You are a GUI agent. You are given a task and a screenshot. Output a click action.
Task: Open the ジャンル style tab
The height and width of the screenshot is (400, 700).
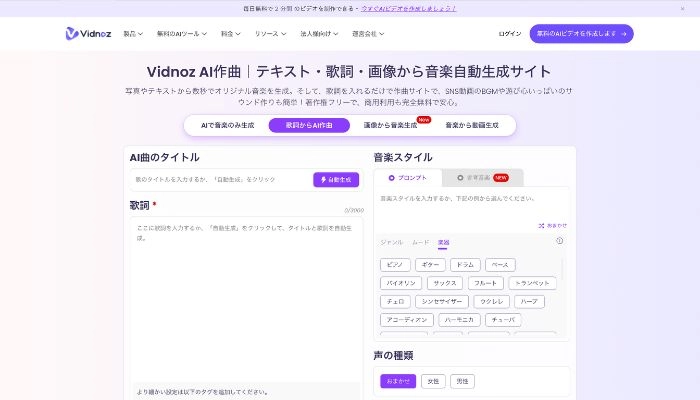[x=392, y=242]
